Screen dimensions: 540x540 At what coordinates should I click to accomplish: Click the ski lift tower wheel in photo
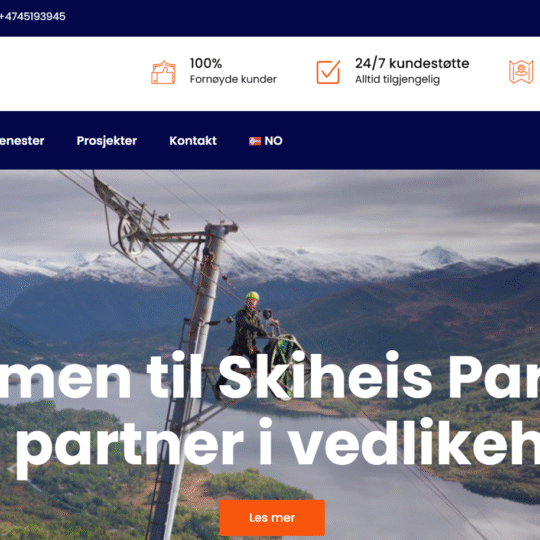tap(131, 236)
